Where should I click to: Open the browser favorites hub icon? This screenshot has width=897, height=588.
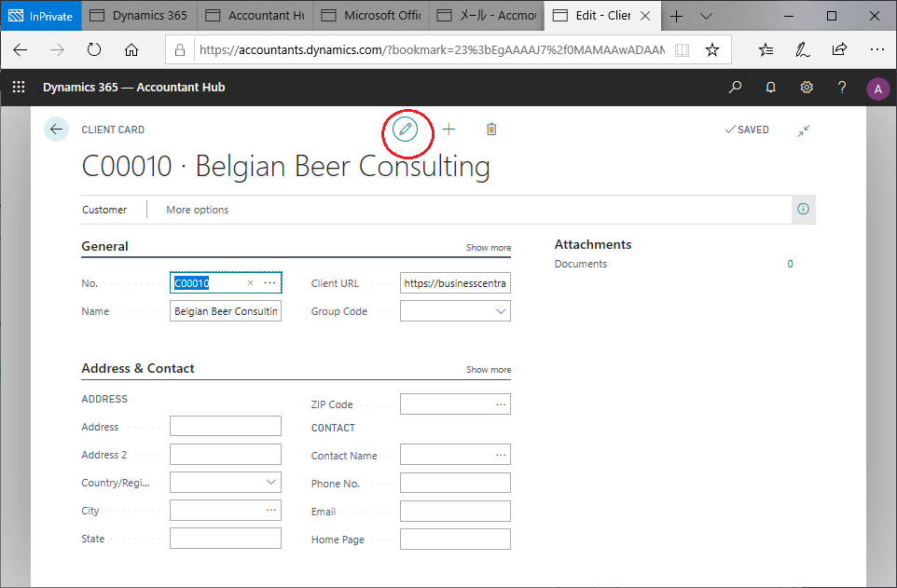coord(766,50)
